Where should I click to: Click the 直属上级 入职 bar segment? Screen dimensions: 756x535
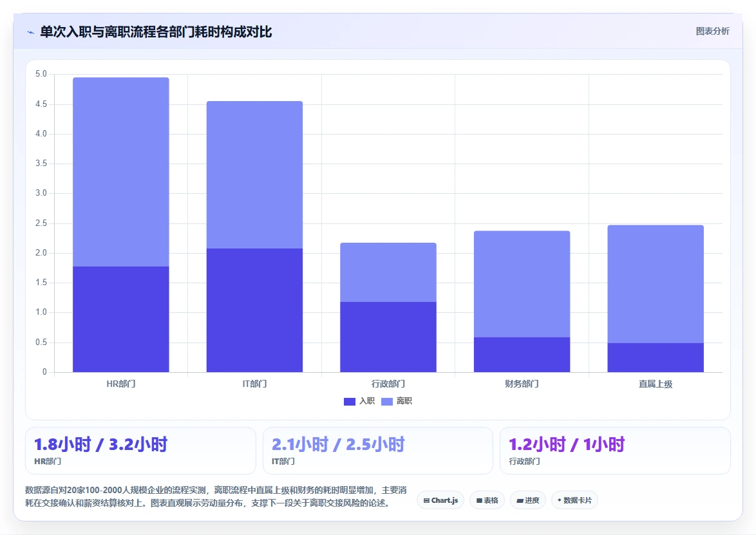(x=656, y=357)
